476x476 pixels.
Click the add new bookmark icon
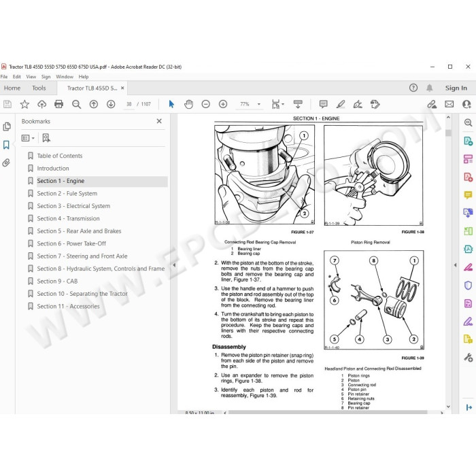coord(46,138)
